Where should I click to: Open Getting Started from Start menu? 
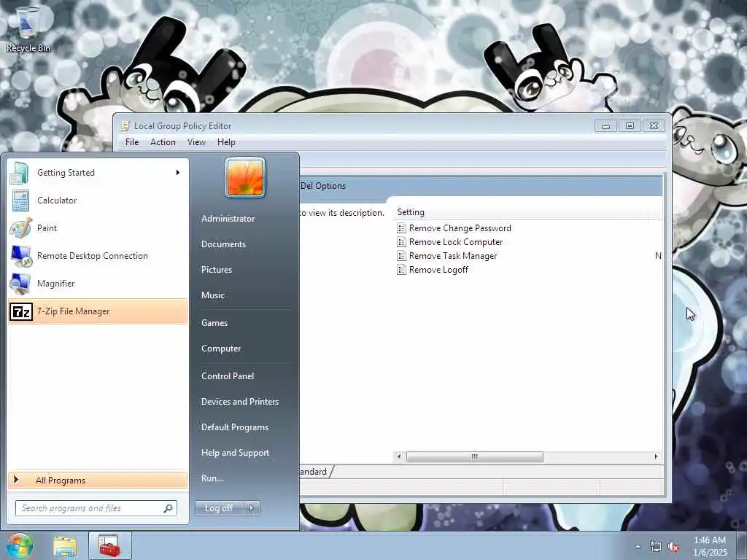click(98, 173)
